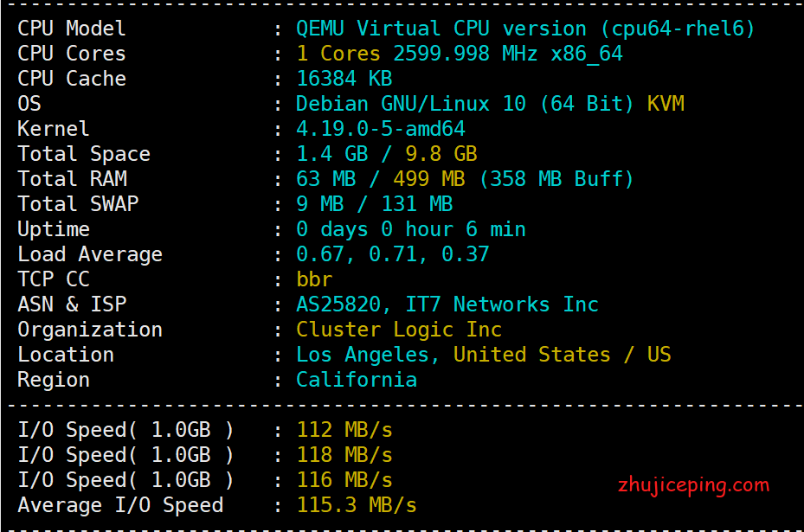
Task: Click the CPU Cores label
Action: click(x=71, y=54)
